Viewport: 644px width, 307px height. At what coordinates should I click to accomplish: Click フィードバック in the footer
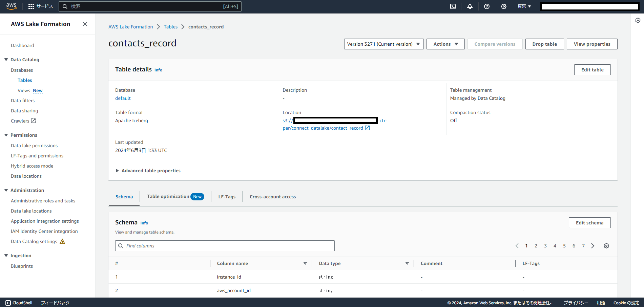[55, 303]
